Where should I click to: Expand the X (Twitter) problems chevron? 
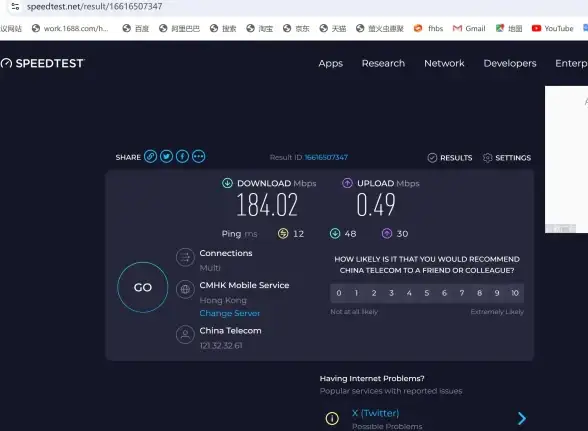[x=522, y=418]
